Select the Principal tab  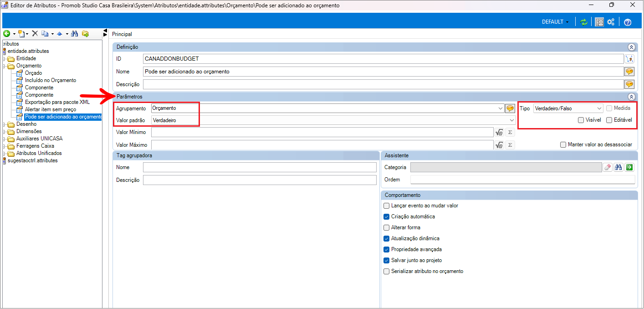click(122, 34)
